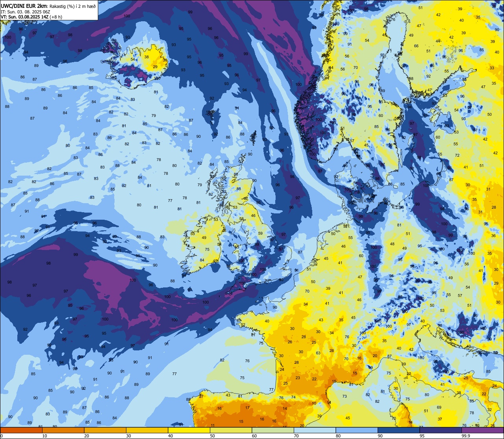Click the 0–10 dark orange legend swatch
Image resolution: width=504 pixels, height=439 pixels.
pos(21,430)
